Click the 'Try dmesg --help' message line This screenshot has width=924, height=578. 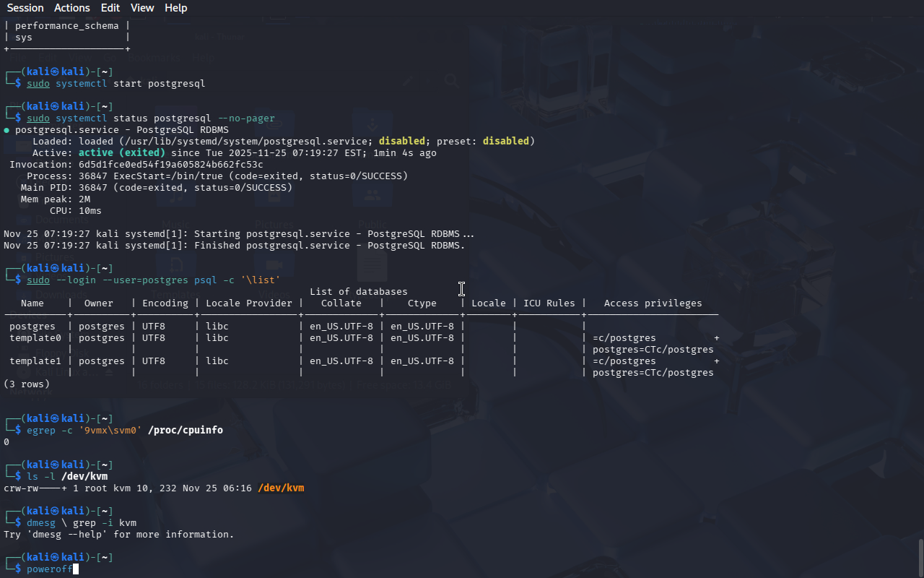119,535
